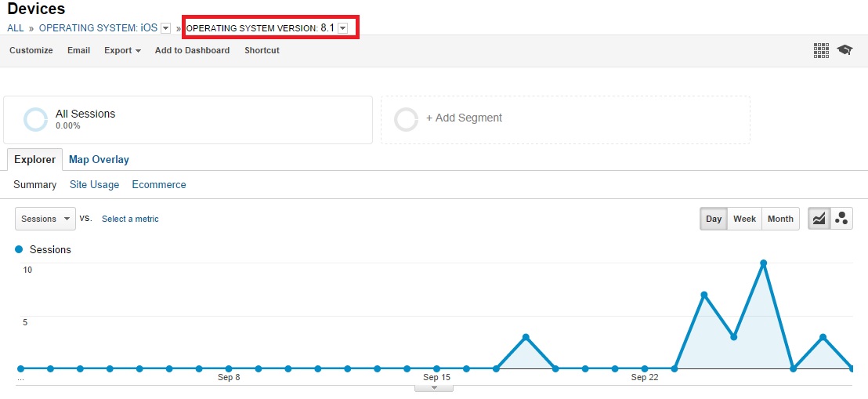Open the graduation cap education icon
The width and height of the screenshot is (868, 399).
point(844,50)
